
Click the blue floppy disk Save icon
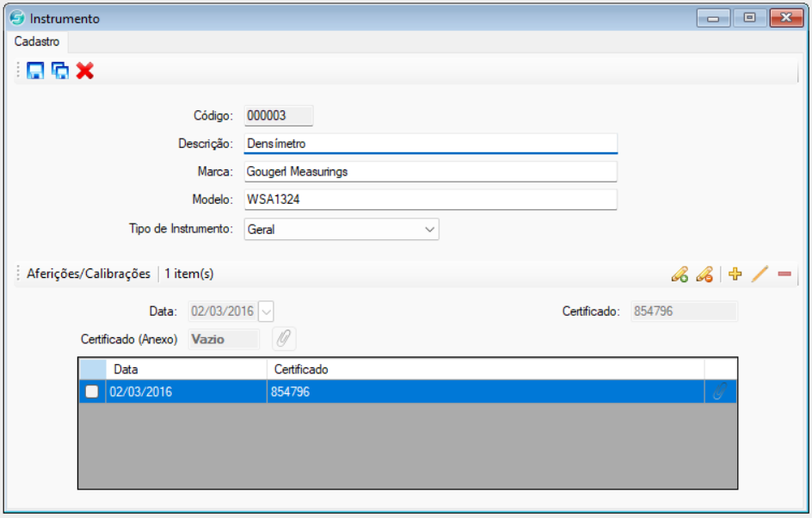[x=35, y=71]
